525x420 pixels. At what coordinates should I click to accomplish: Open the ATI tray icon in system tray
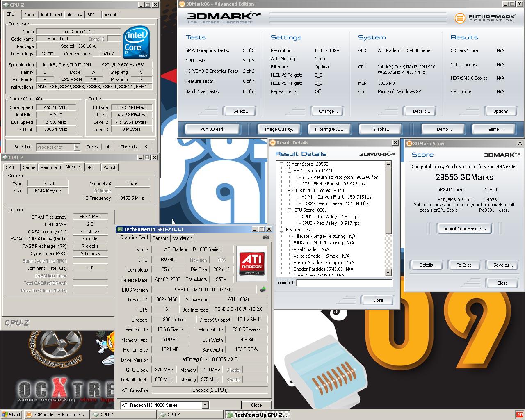coord(519,414)
